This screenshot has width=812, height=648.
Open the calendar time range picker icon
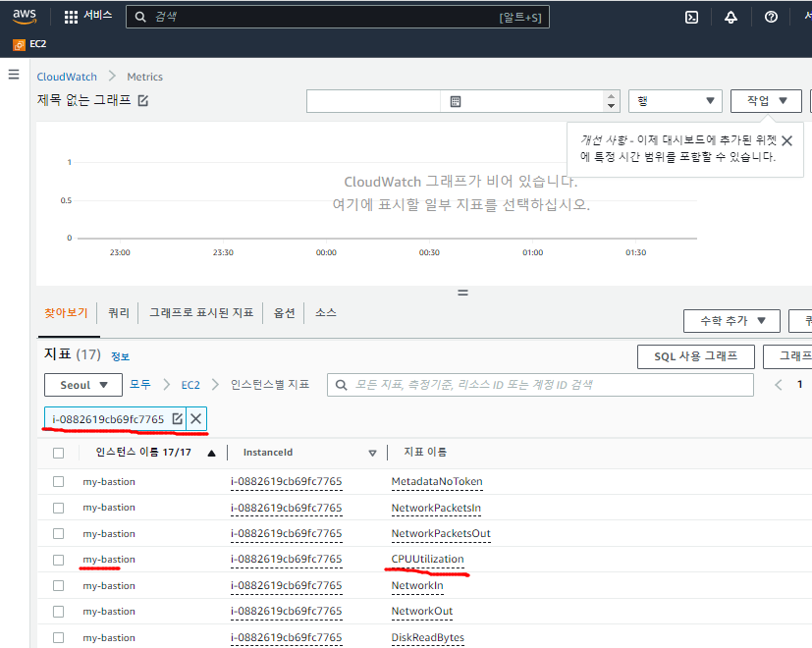(x=456, y=101)
